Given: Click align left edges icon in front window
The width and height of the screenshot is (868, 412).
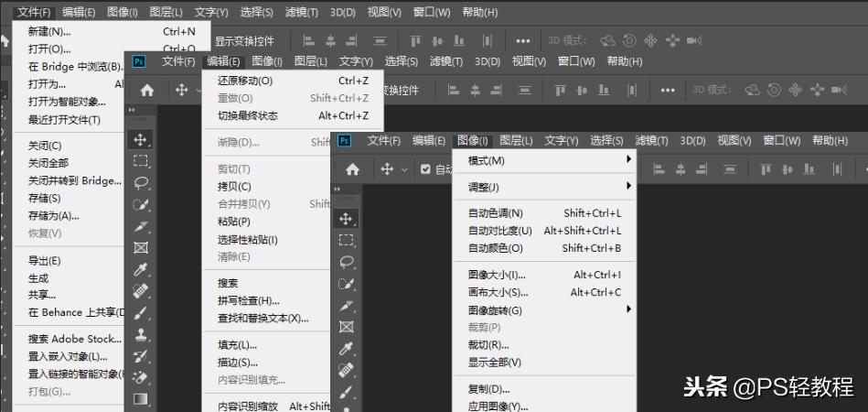Looking at the screenshot, I should 659,169.
